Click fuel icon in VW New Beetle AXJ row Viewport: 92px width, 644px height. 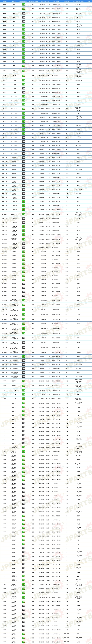tap(24, 642)
